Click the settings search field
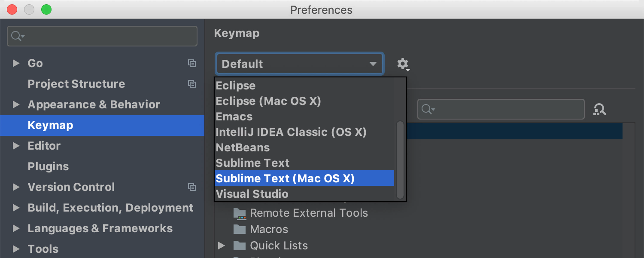Screen dimensions: 644x258 pyautogui.click(x=102, y=36)
